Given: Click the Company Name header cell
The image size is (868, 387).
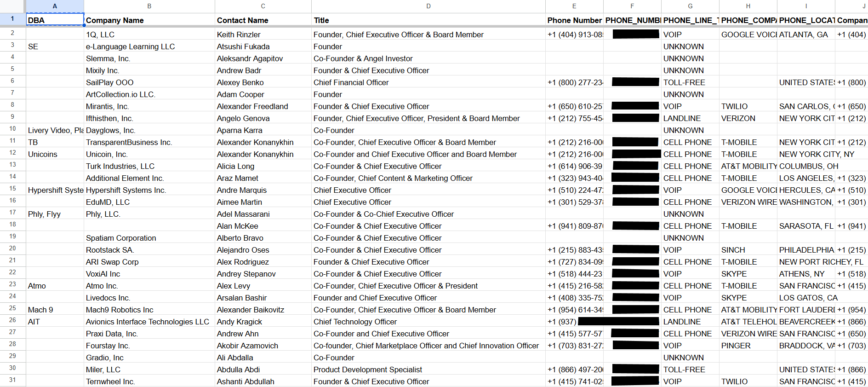Looking at the screenshot, I should pyautogui.click(x=149, y=20).
